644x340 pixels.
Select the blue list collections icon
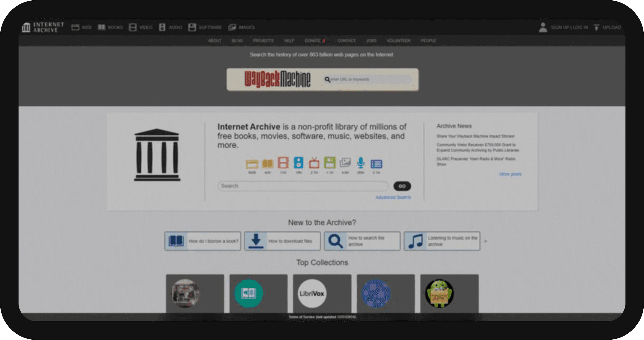click(x=376, y=164)
